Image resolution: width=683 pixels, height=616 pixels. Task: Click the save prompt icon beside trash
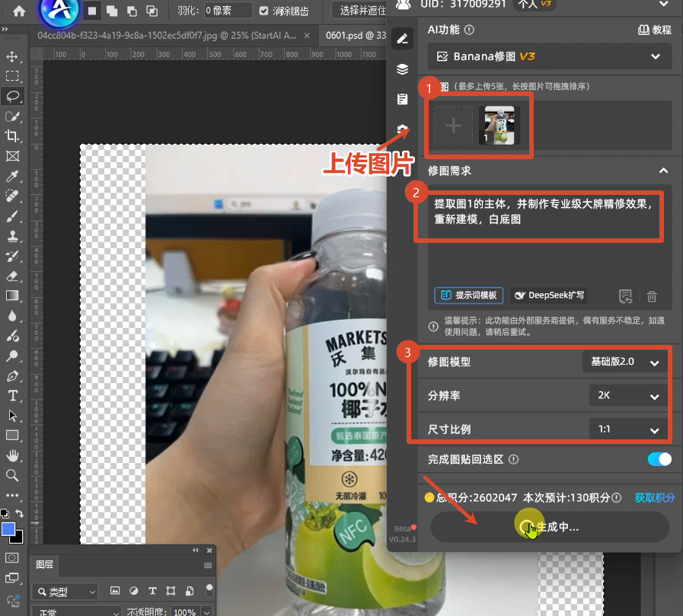coord(625,296)
